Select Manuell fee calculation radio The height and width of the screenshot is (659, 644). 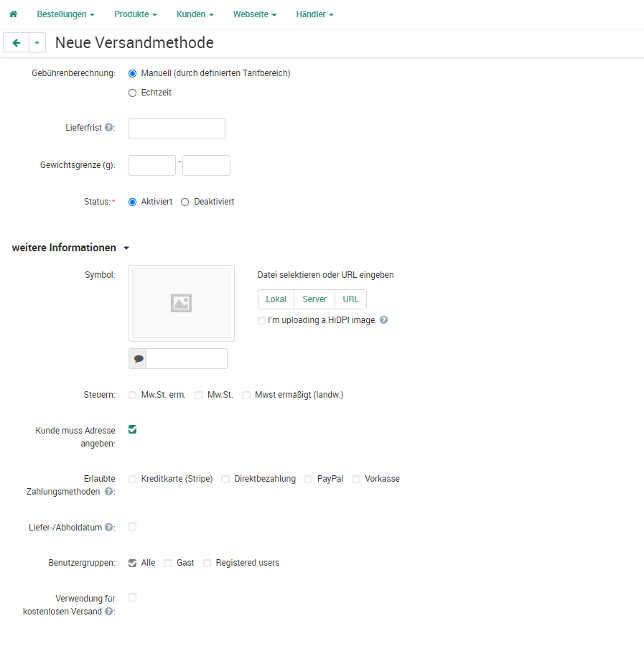[132, 73]
